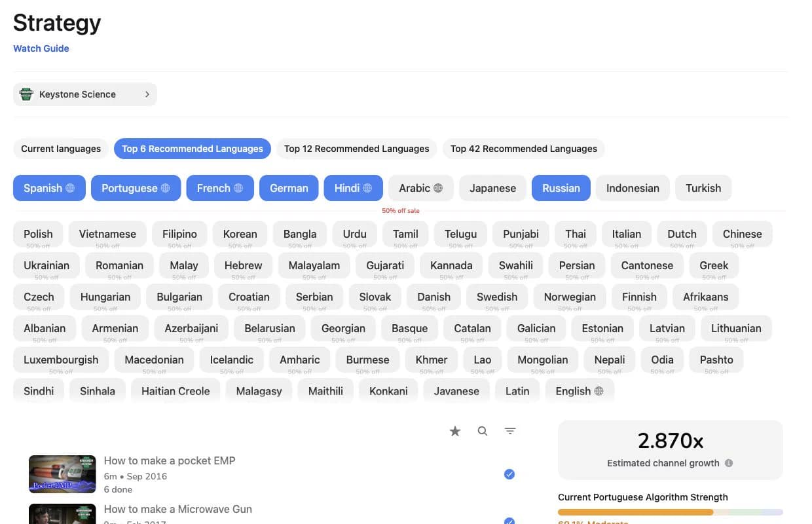812x524 pixels.
Task: Select the Mongolian language chip
Action: 543,360
